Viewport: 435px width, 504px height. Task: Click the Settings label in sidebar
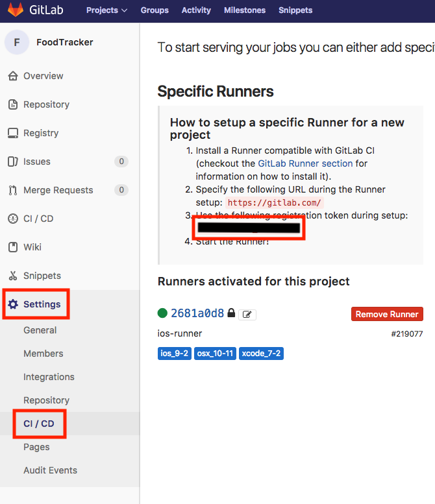[42, 304]
